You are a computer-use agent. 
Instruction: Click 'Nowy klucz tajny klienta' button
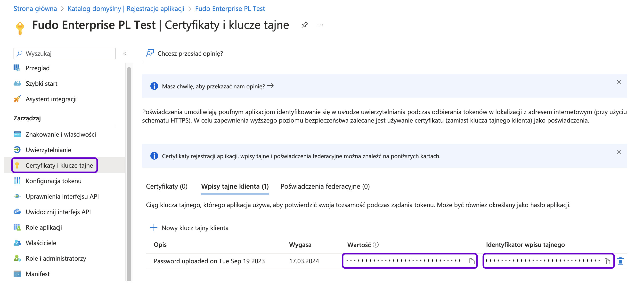pos(189,228)
